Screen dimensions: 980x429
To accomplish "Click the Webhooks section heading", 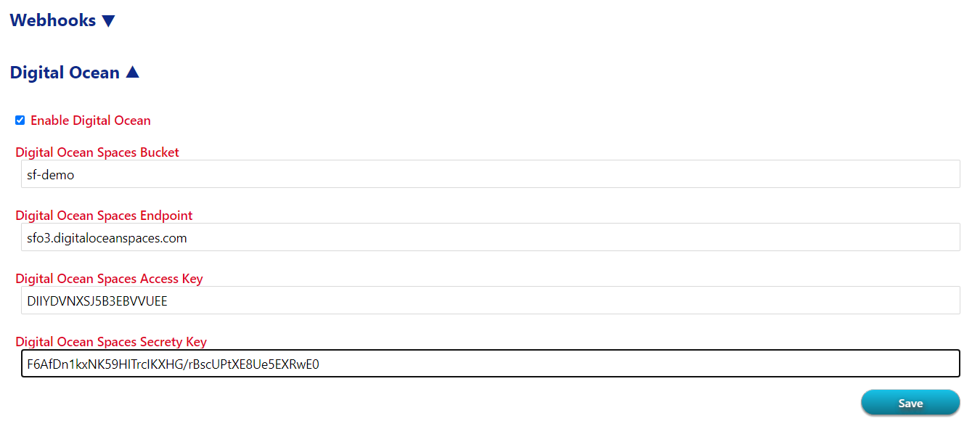I will click(x=53, y=20).
